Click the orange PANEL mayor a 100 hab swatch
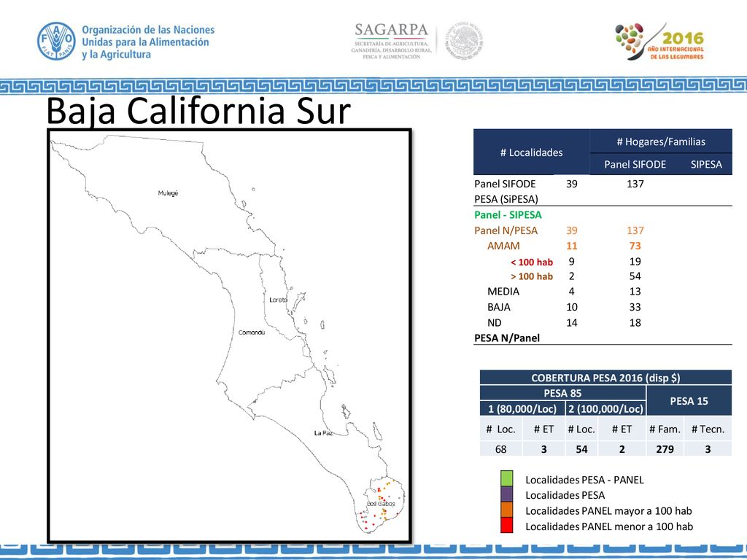The height and width of the screenshot is (560, 747). coord(506,510)
